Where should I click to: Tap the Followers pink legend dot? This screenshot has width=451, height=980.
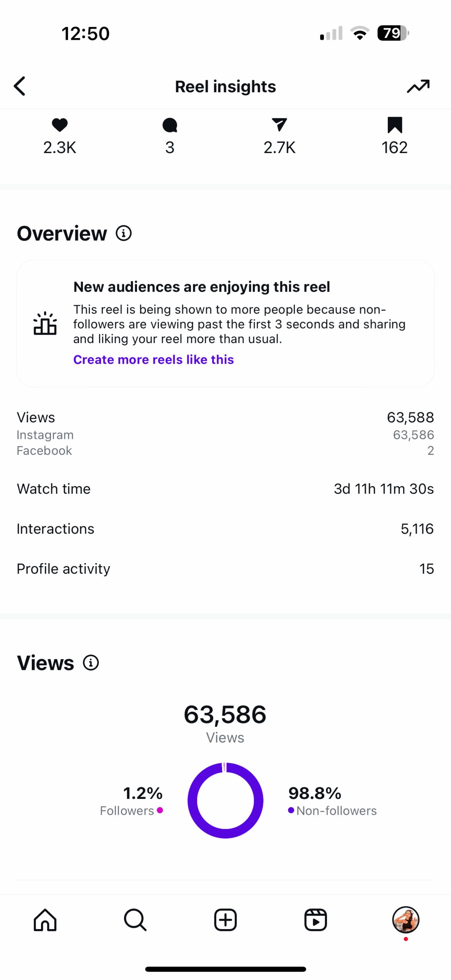[160, 810]
